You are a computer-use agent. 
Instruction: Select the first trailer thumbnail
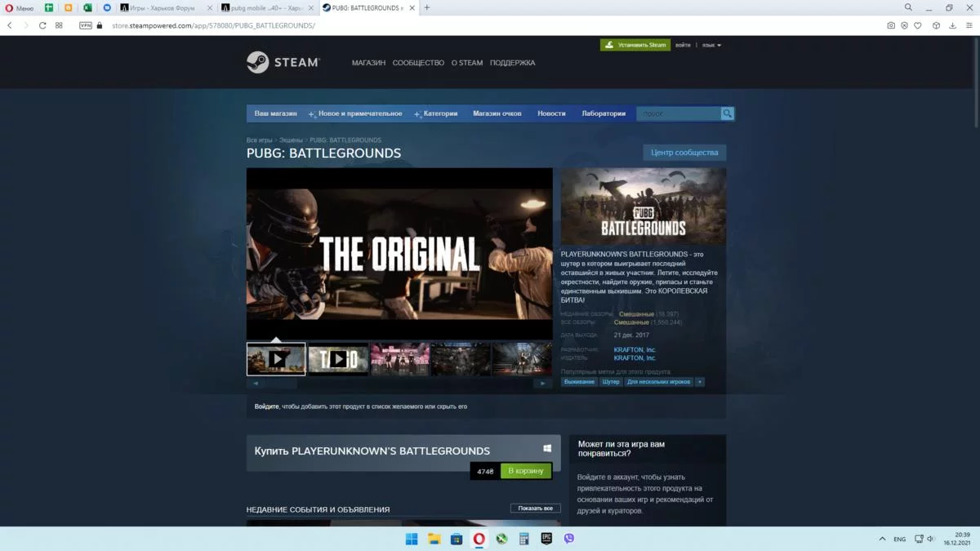(x=276, y=359)
